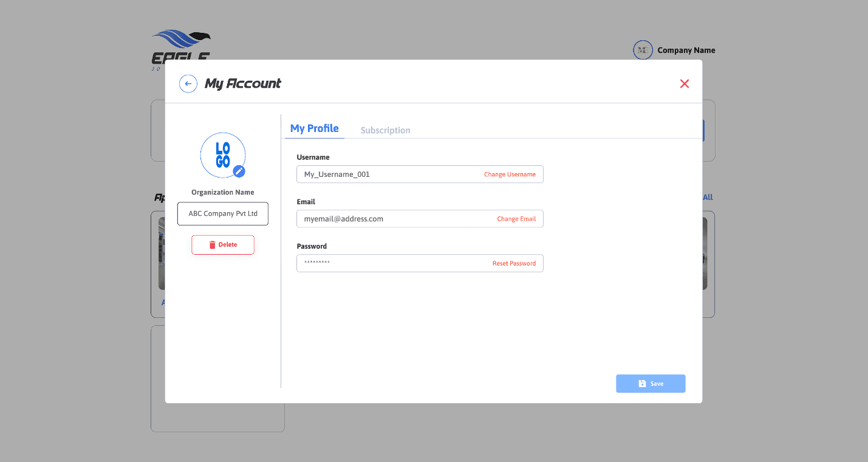Click the thumbnail peeking out right of dialog

[x=705, y=253]
